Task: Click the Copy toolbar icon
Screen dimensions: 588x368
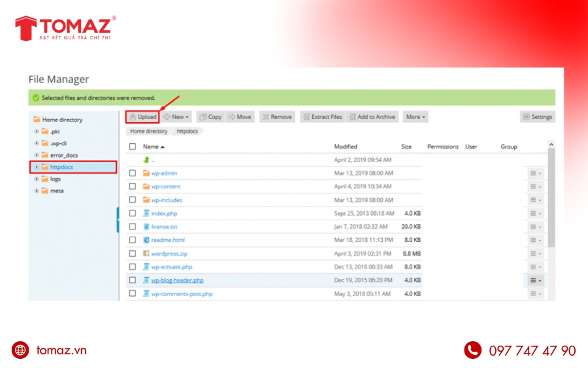Action: coord(210,117)
